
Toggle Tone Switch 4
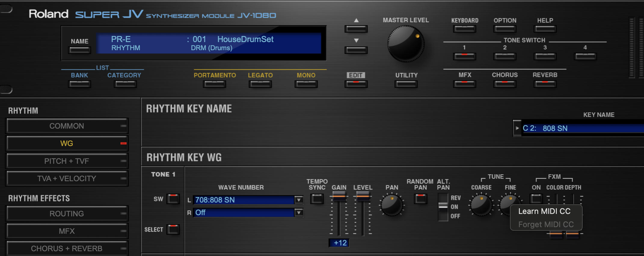coord(585,56)
